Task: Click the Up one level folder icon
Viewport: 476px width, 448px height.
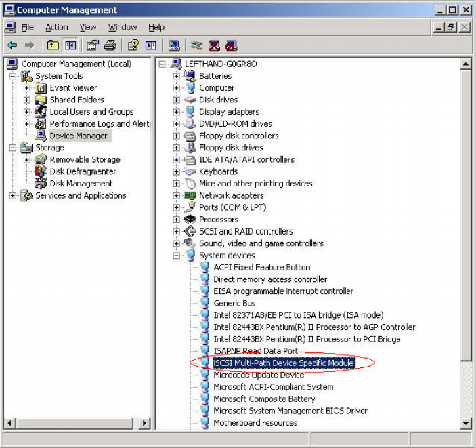Action: [x=53, y=45]
